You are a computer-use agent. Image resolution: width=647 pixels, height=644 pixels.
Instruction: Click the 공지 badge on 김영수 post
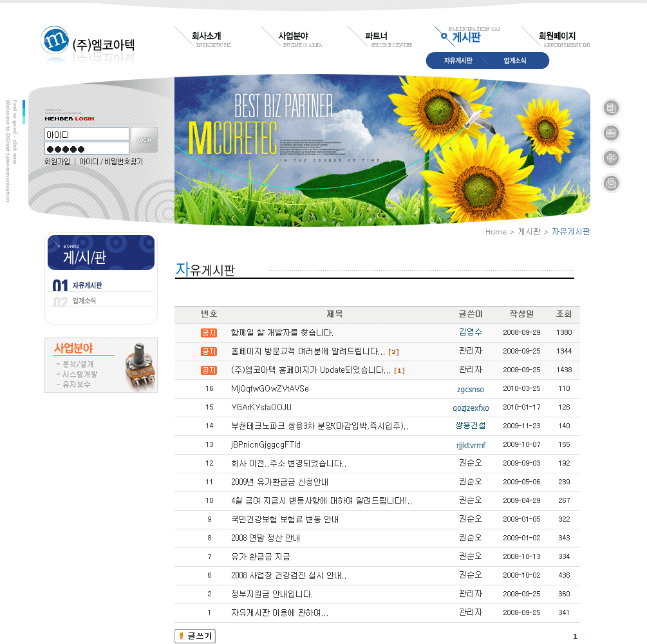point(209,333)
